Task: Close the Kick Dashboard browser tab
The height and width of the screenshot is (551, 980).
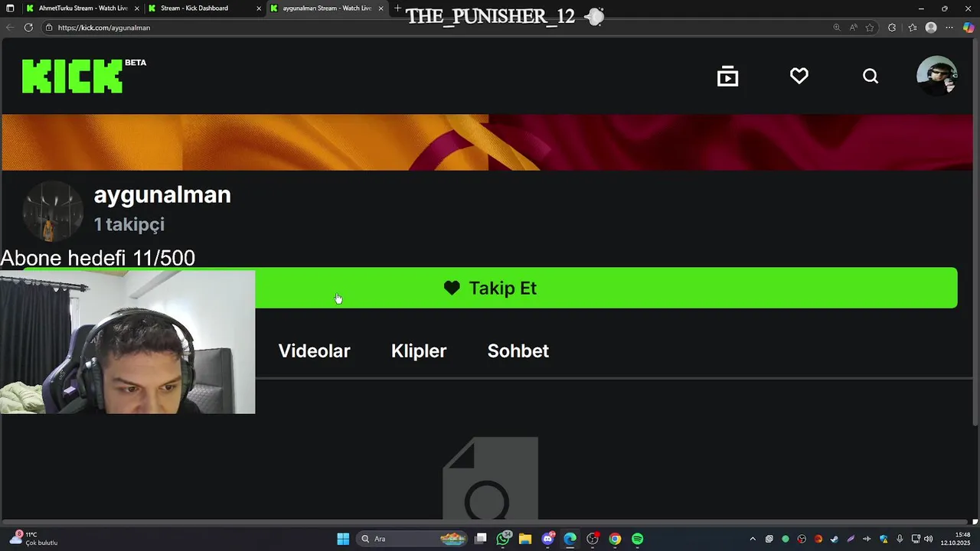Action: [x=259, y=8]
